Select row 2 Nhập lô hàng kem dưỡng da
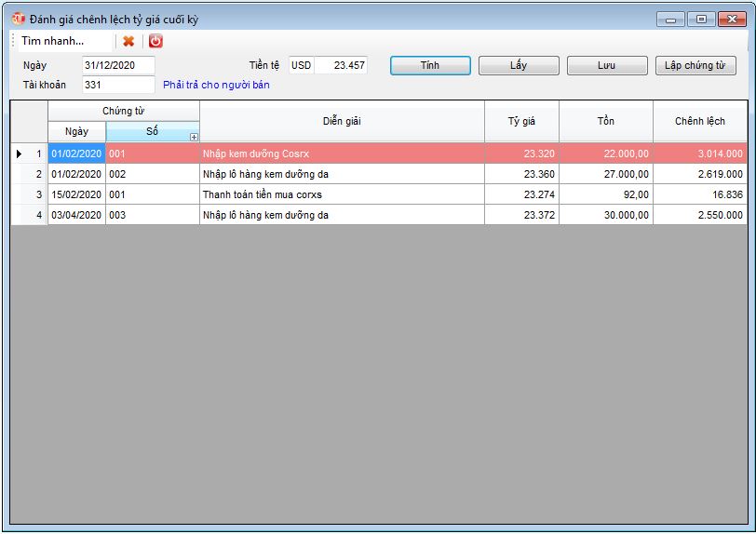The height and width of the screenshot is (534, 756). (x=341, y=174)
